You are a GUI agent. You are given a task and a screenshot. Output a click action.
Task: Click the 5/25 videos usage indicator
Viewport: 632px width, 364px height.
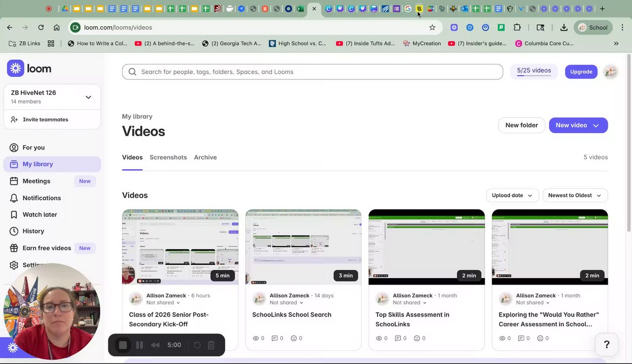click(534, 71)
